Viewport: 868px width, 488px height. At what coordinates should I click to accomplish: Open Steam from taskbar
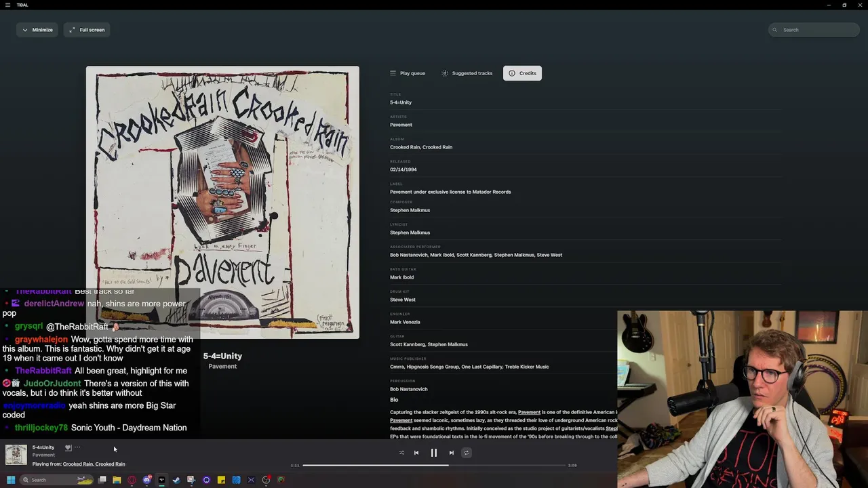pos(176,480)
